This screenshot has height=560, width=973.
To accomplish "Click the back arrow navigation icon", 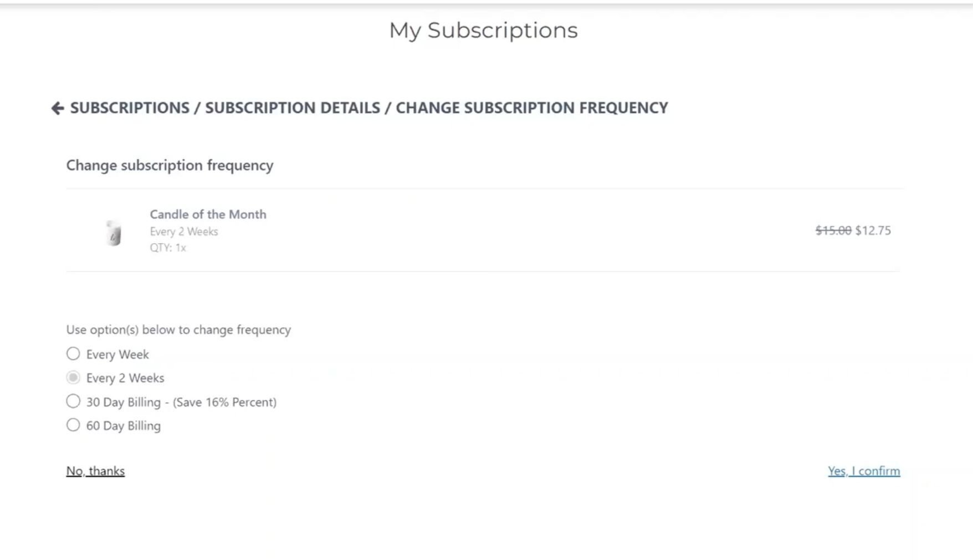I will tap(56, 107).
